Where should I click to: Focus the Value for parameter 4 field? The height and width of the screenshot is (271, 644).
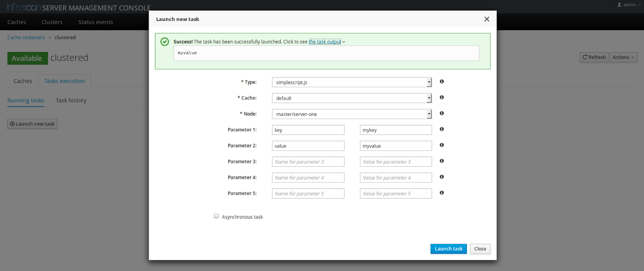[x=396, y=178]
